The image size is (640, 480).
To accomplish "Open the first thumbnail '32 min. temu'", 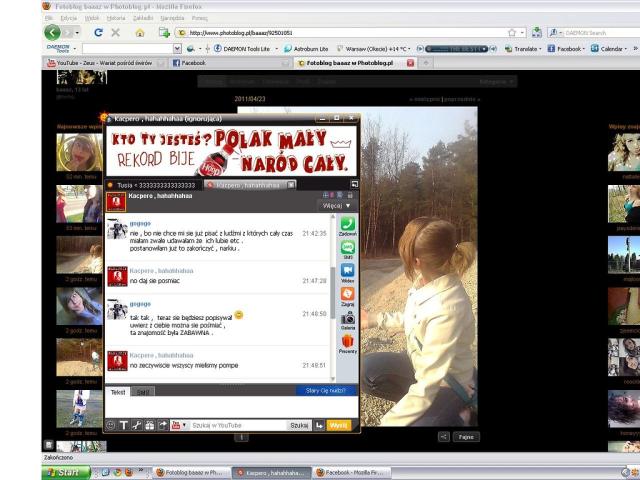I will tap(79, 153).
